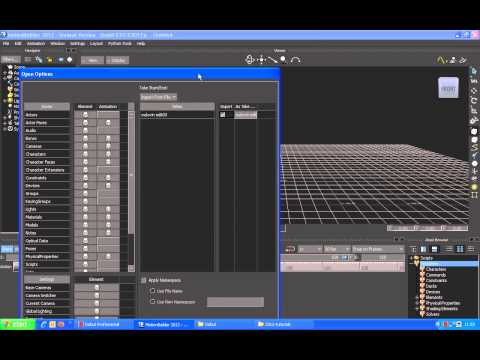Toggle the Element checkbox for Constraints
Image resolution: width=480 pixels, height=360 pixels.
pyautogui.click(x=85, y=178)
